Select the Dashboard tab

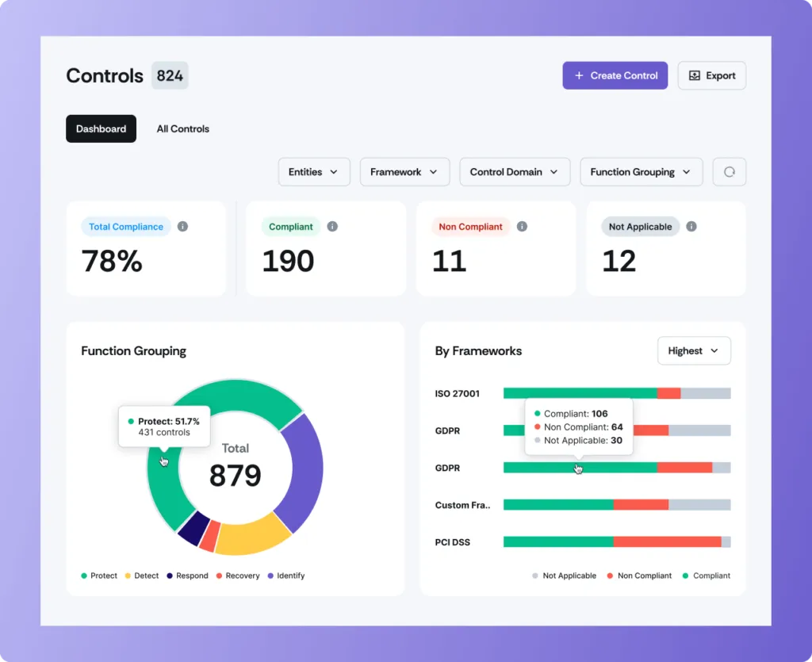coord(101,128)
